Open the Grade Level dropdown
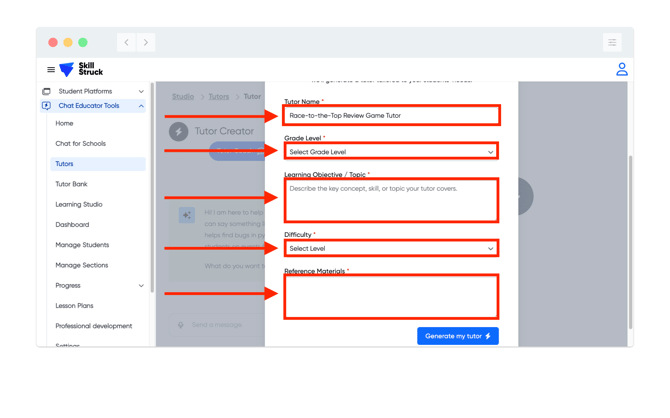 coord(391,152)
